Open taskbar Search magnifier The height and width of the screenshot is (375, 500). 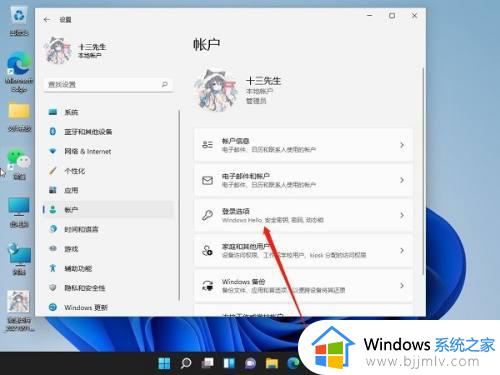pyautogui.click(x=186, y=363)
